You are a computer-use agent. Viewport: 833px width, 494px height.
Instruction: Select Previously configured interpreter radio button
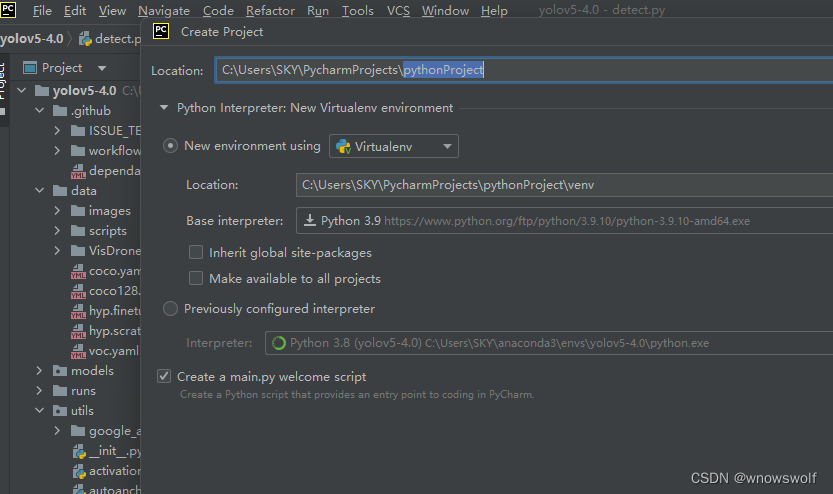point(170,309)
